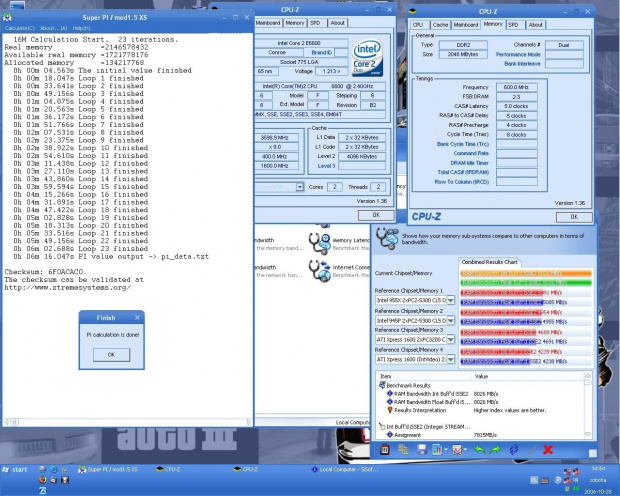
Task: Click the checklist options icon in Sandra toolbar
Action: 456,449
